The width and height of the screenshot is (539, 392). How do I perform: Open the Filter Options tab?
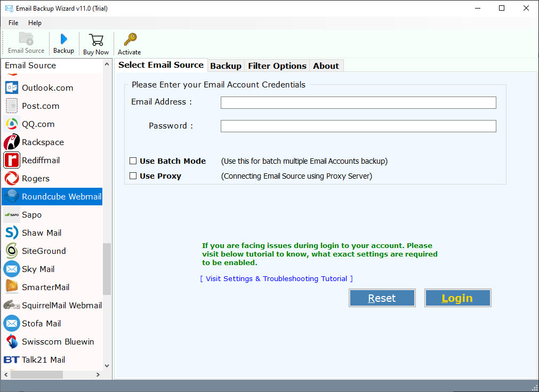coord(277,66)
